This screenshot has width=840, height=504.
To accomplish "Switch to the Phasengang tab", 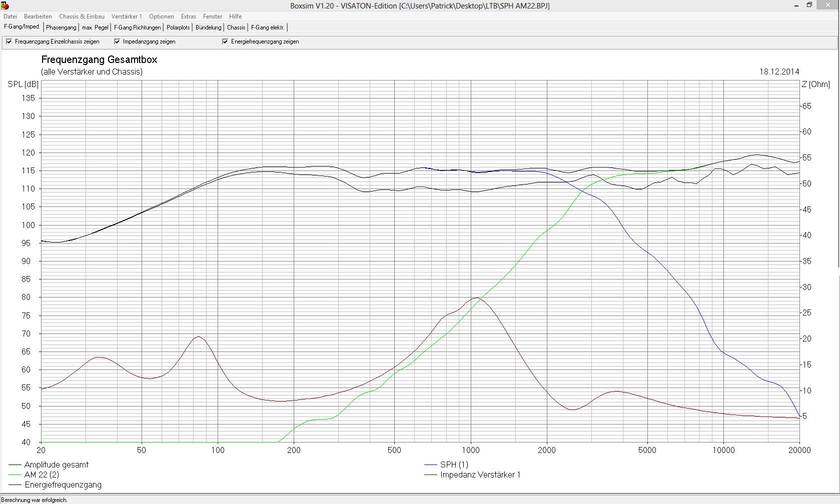I will tap(61, 27).
